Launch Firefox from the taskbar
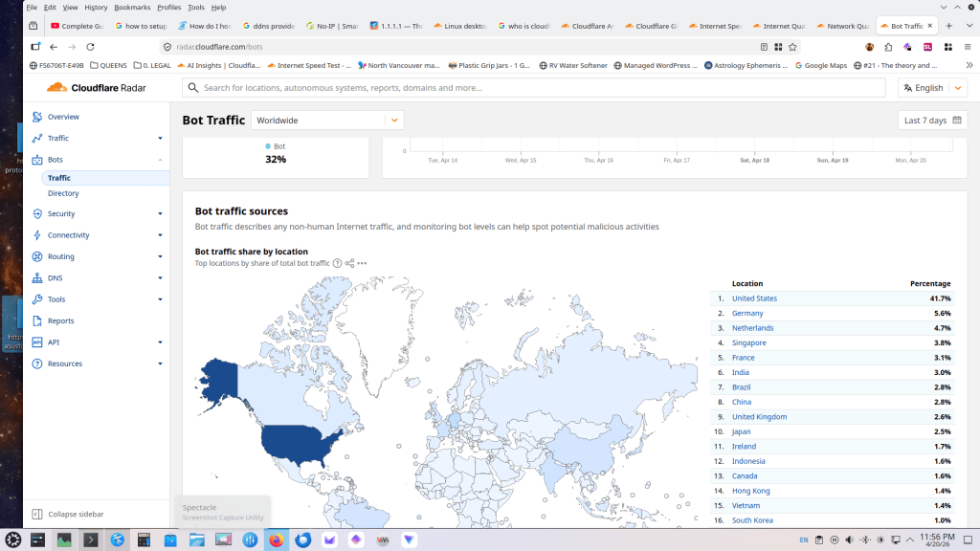Screen dimensions: 980x551 276,540
